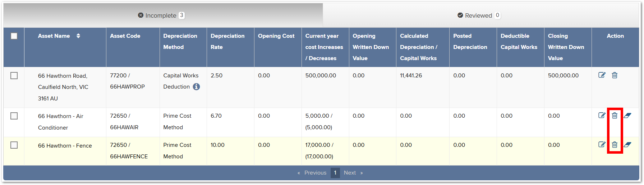
Task: Toggle the select-all checkbox in header
Action: tap(14, 36)
